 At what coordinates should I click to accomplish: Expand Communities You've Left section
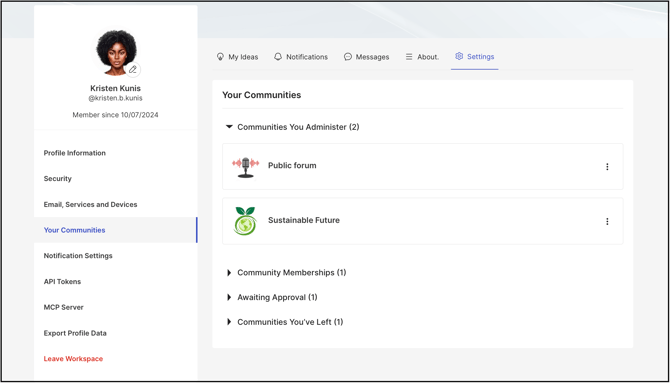229,322
